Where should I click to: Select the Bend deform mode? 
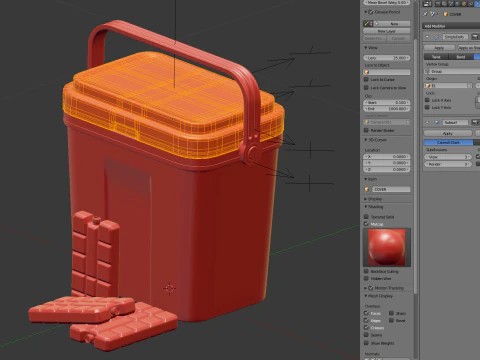click(x=461, y=57)
